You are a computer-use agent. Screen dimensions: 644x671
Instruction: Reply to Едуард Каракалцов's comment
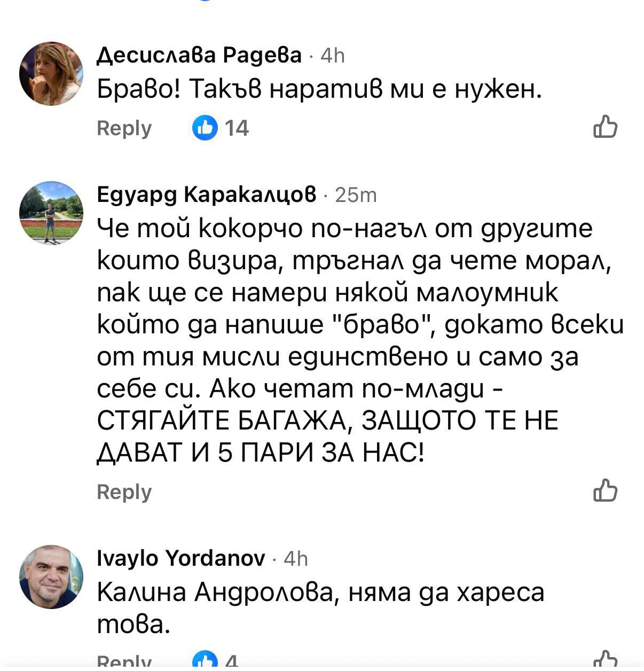124,491
